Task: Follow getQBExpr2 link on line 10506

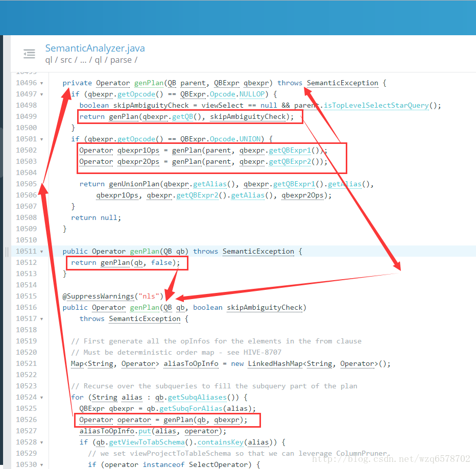Action: pyautogui.click(x=197, y=195)
